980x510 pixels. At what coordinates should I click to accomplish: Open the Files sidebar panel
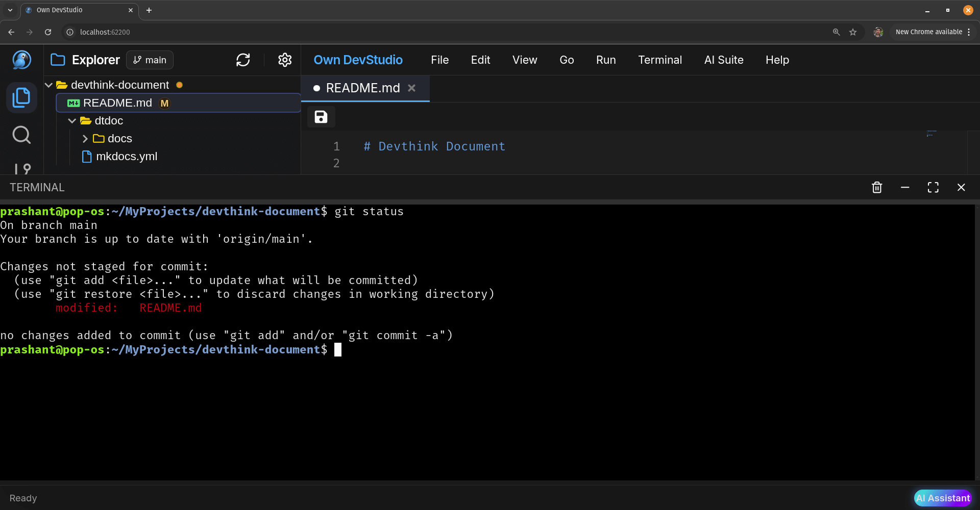21,97
